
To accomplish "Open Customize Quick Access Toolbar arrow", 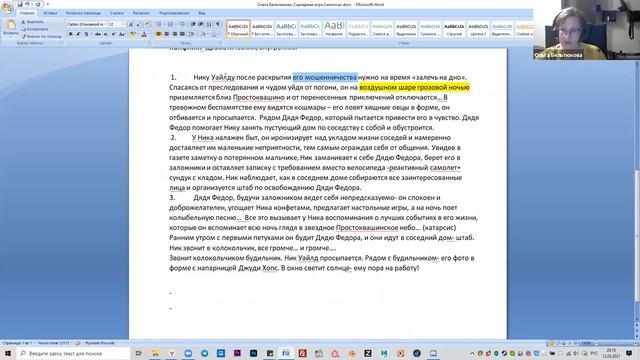I will coord(48,4).
